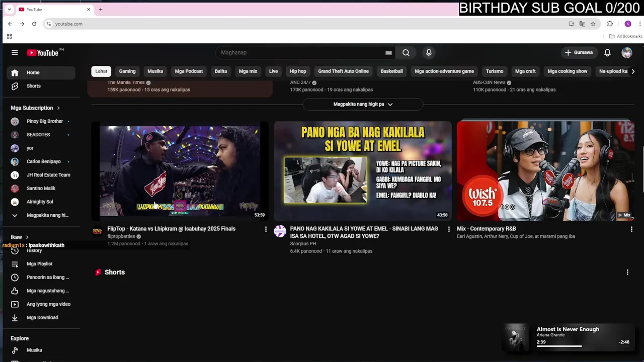This screenshot has width=644, height=362.
Task: Select the Balita chip
Action: (x=221, y=71)
